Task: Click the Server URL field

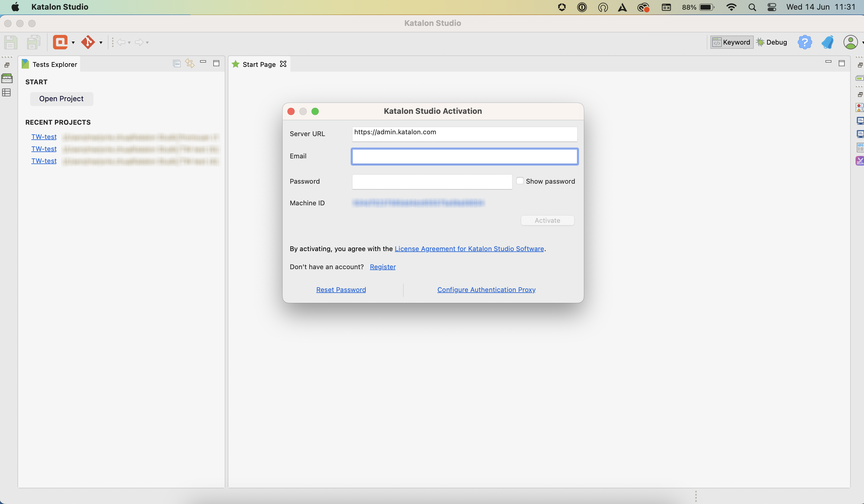Action: 465,134
